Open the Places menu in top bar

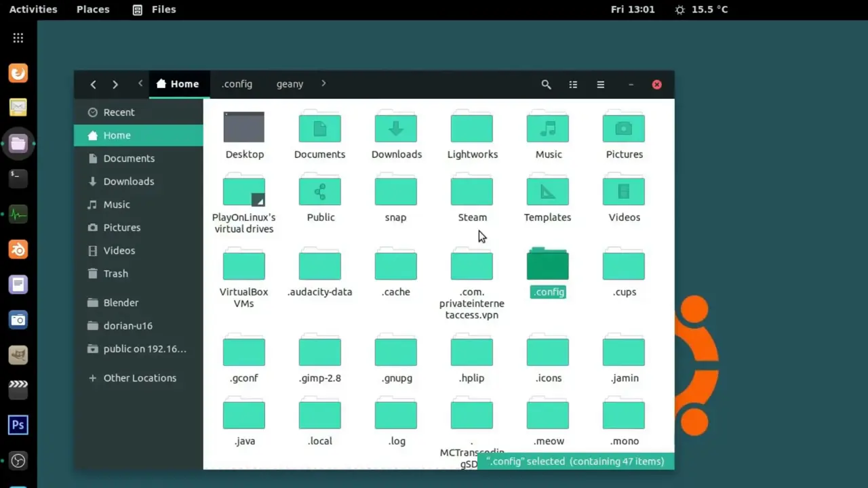[93, 9]
